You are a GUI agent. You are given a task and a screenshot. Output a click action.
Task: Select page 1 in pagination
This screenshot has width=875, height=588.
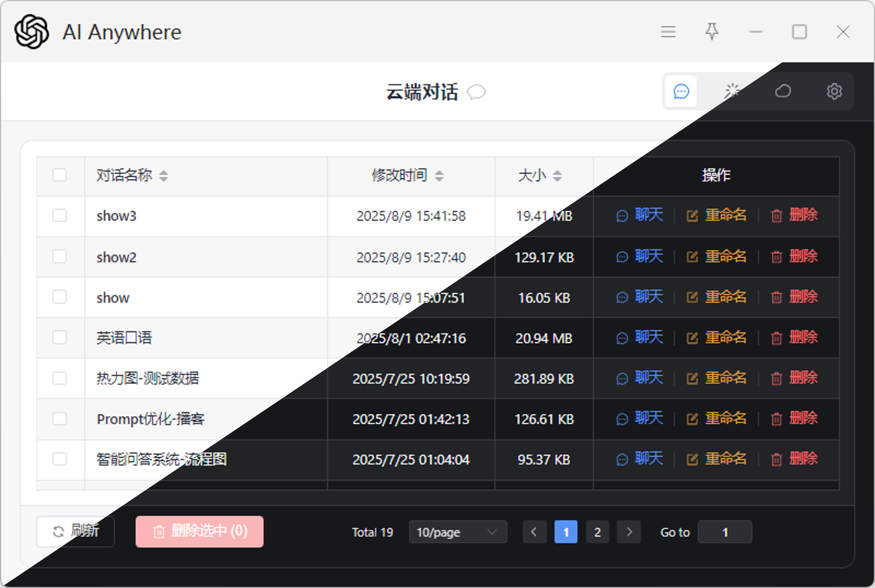[x=566, y=532]
